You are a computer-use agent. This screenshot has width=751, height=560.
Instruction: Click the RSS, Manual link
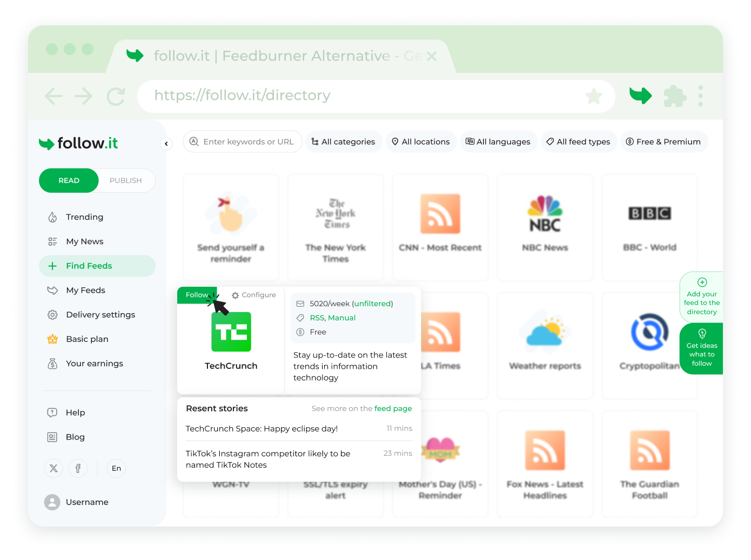(x=333, y=318)
